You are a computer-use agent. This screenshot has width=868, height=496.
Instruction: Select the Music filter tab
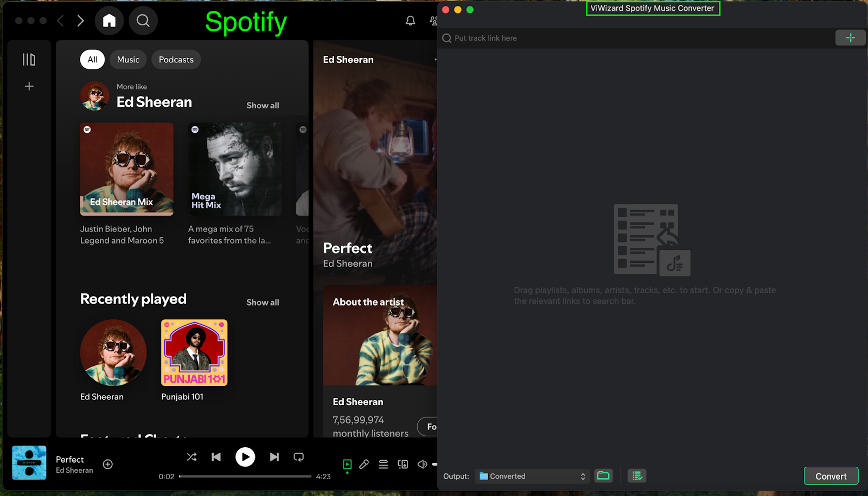(x=128, y=60)
